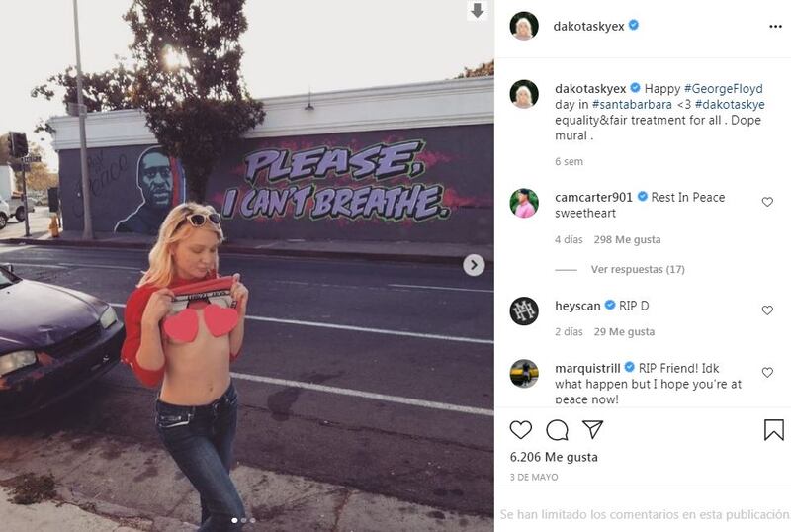Expand Ver respuestas (17) replies
The image size is (791, 532).
tap(638, 270)
